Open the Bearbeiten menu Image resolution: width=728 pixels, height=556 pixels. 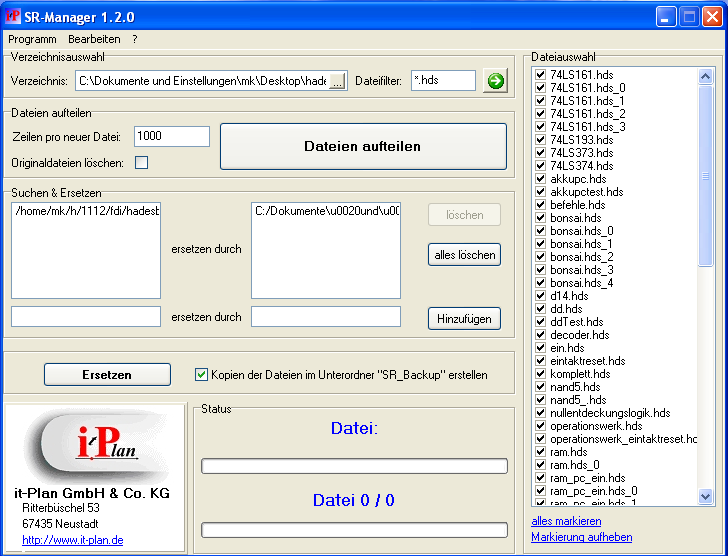coord(94,39)
